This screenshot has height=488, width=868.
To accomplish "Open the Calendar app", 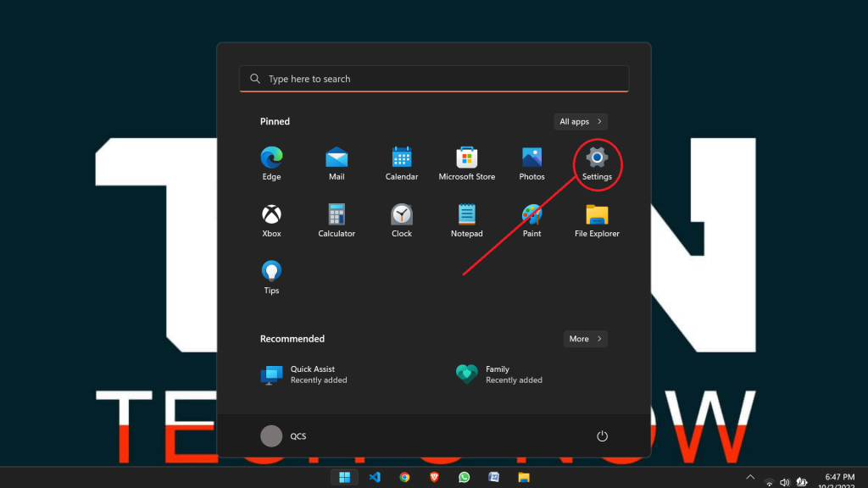I will point(401,164).
